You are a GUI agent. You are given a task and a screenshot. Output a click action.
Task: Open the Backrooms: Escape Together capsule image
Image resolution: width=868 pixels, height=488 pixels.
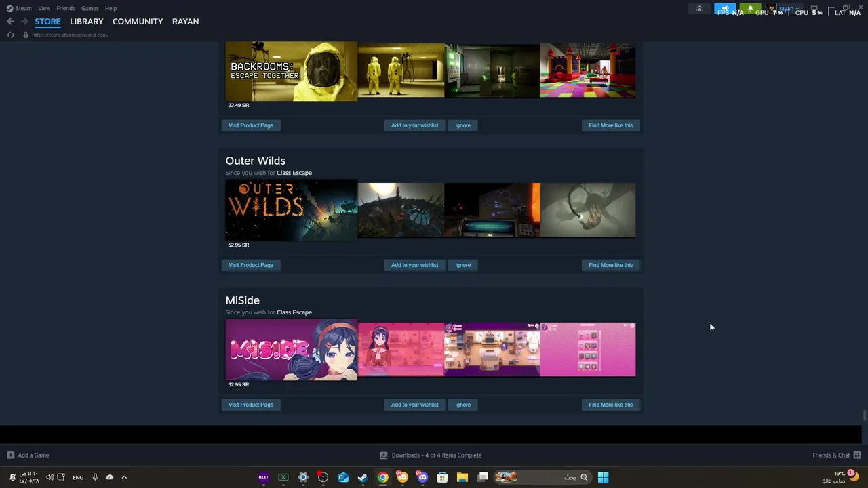[x=291, y=71]
